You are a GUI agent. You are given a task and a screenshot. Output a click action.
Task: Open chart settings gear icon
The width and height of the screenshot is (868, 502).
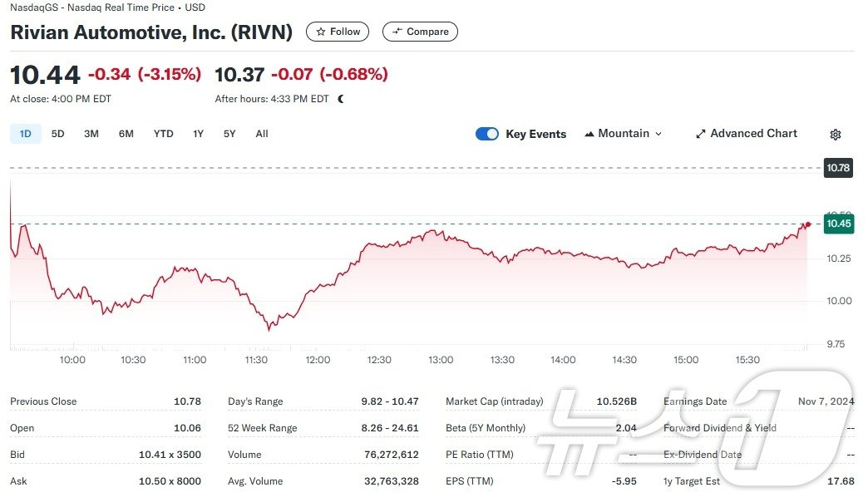pyautogui.click(x=836, y=135)
